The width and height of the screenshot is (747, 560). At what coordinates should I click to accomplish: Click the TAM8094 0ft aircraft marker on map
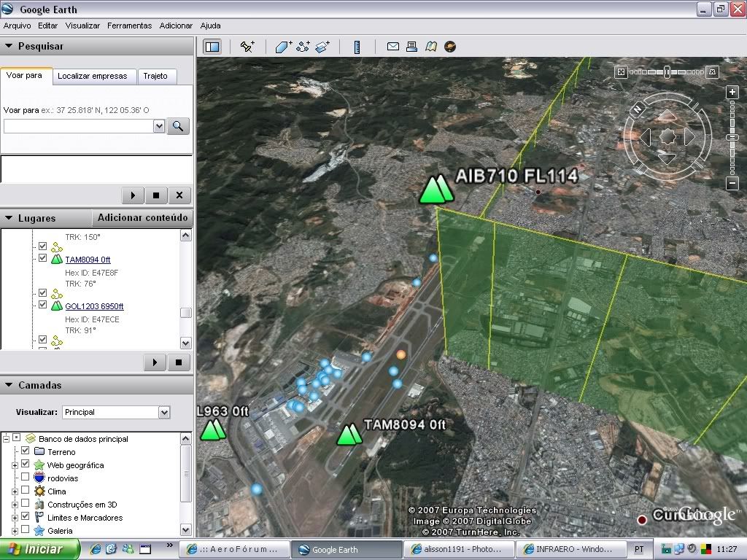tap(349, 435)
